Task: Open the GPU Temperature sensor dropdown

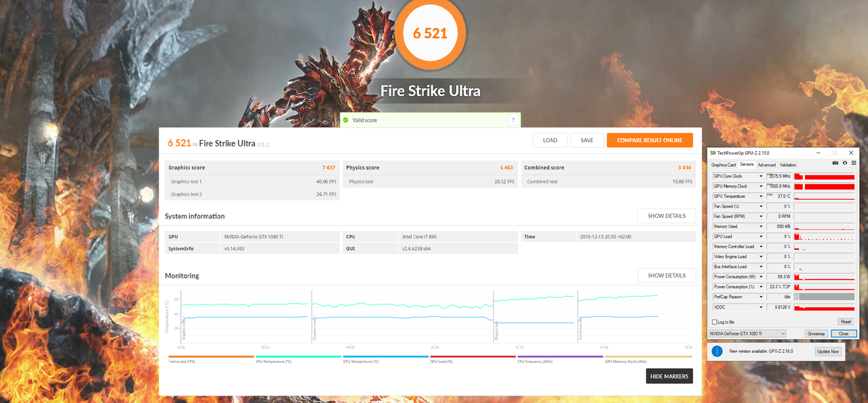Action: point(761,196)
